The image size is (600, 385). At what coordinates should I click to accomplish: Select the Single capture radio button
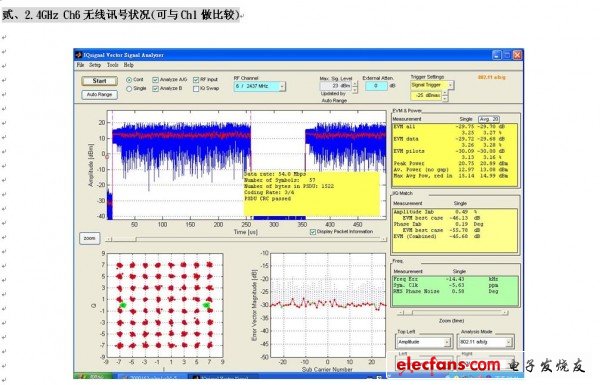(x=129, y=88)
